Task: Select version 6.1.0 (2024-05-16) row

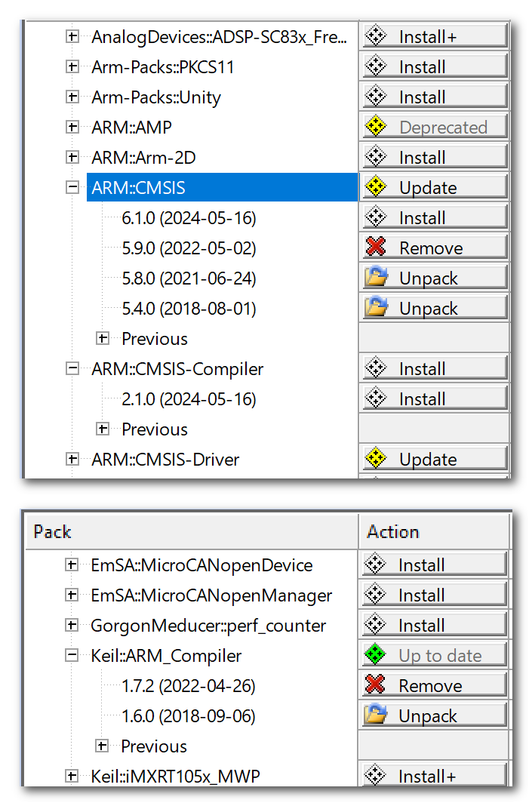Action: point(189,218)
